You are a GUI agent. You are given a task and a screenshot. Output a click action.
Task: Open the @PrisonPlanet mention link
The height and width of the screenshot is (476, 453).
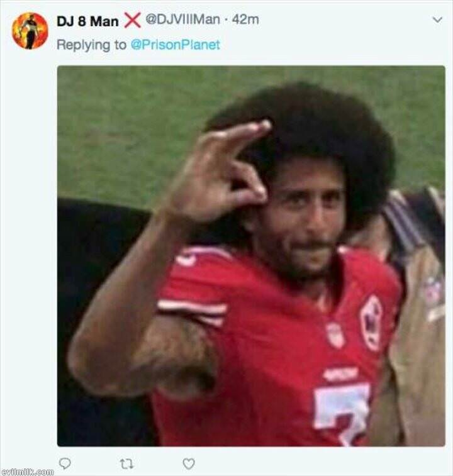click(176, 45)
